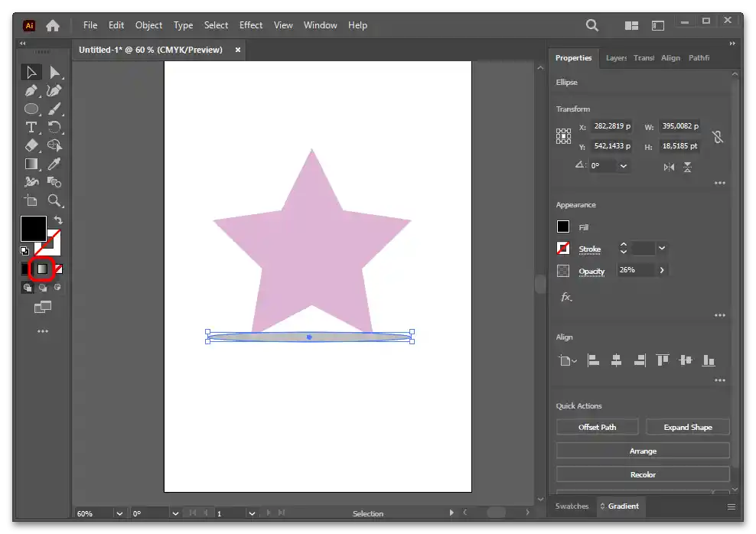
Task: Set a reference point in the grid
Action: (563, 136)
